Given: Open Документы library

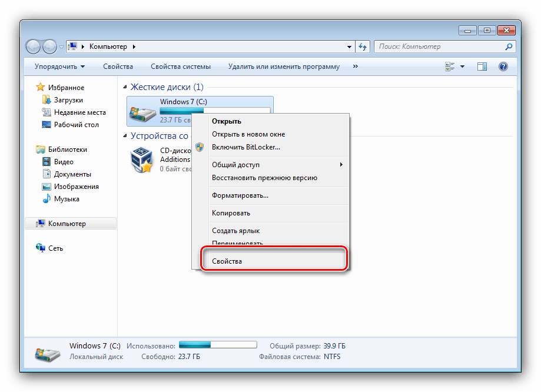Looking at the screenshot, I should click(x=72, y=174).
